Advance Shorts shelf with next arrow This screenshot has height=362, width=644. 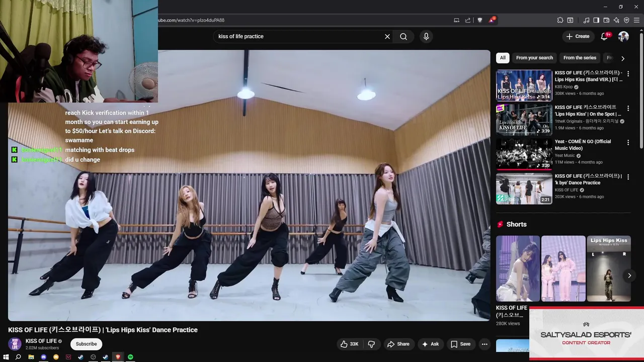pyautogui.click(x=629, y=276)
